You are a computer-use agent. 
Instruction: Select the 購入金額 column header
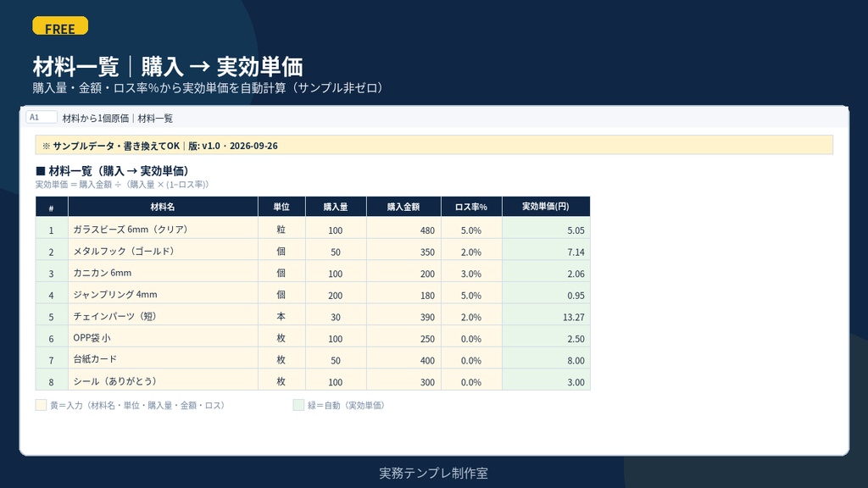click(403, 207)
